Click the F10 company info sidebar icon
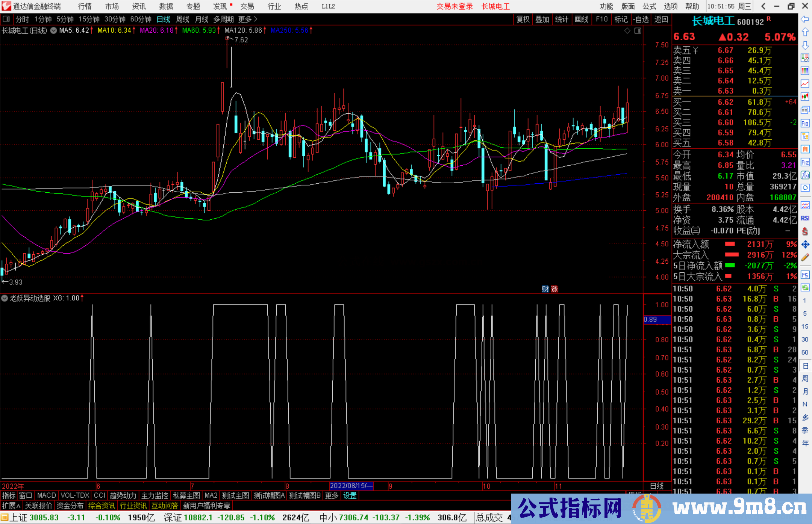812x524 pixels. (805, 124)
